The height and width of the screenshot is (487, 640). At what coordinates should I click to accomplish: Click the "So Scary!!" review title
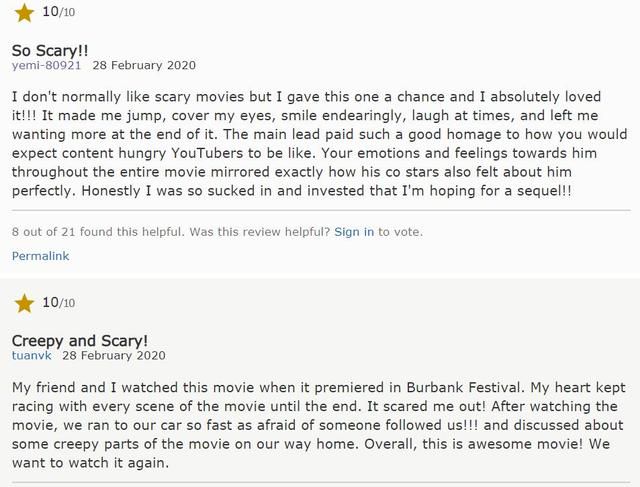tap(50, 51)
